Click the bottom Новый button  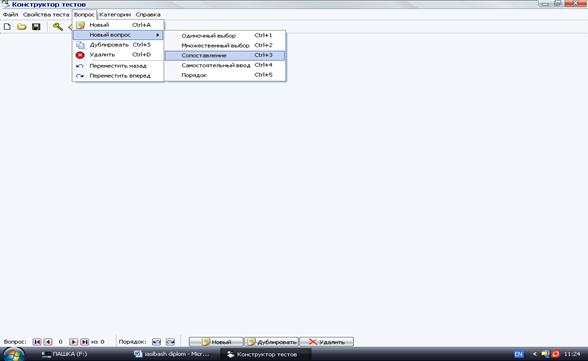coord(216,342)
